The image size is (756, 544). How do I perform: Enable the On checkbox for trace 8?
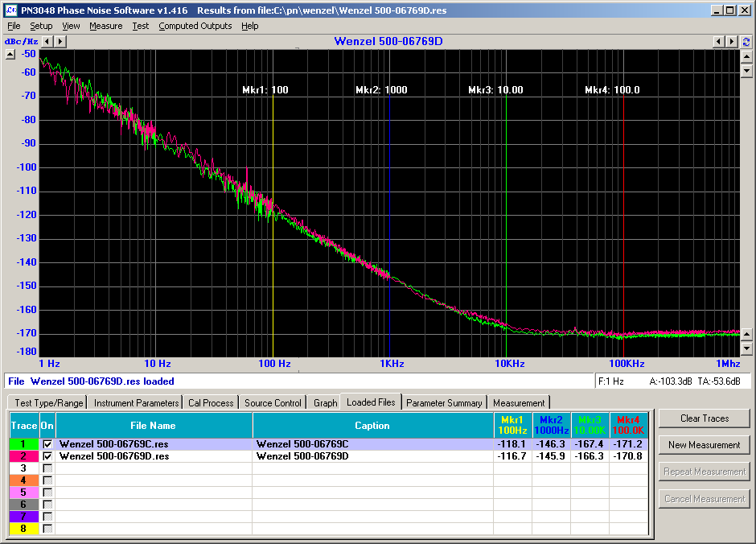pyautogui.click(x=47, y=529)
